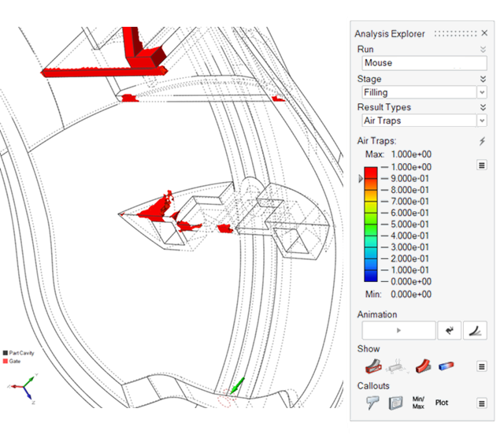Open the Result Types dropdown showing Air Traps
This screenshot has width=504, height=442.
point(424,121)
